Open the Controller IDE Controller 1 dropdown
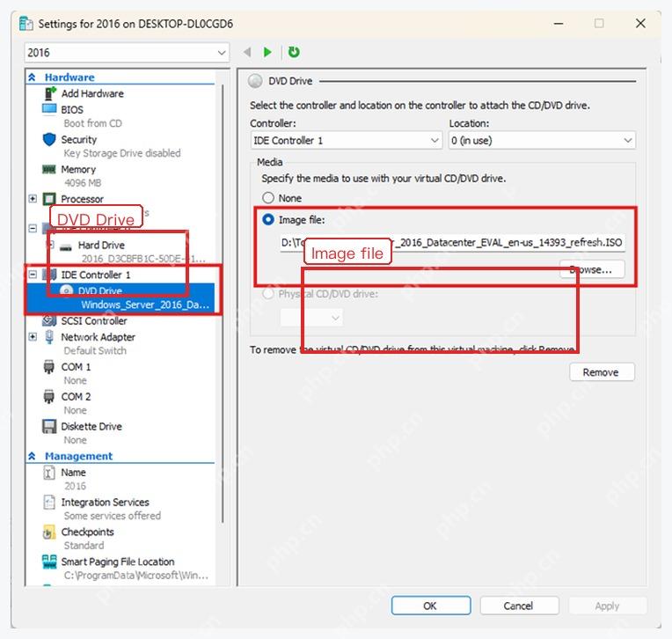Screen dimensions: 672x639 point(347,141)
